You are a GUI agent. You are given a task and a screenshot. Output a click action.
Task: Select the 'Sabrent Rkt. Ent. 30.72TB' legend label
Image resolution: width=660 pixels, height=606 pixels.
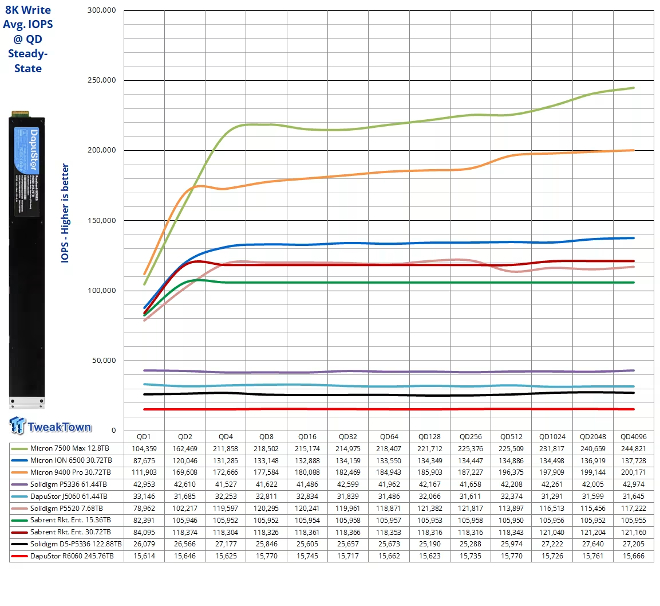click(71, 532)
